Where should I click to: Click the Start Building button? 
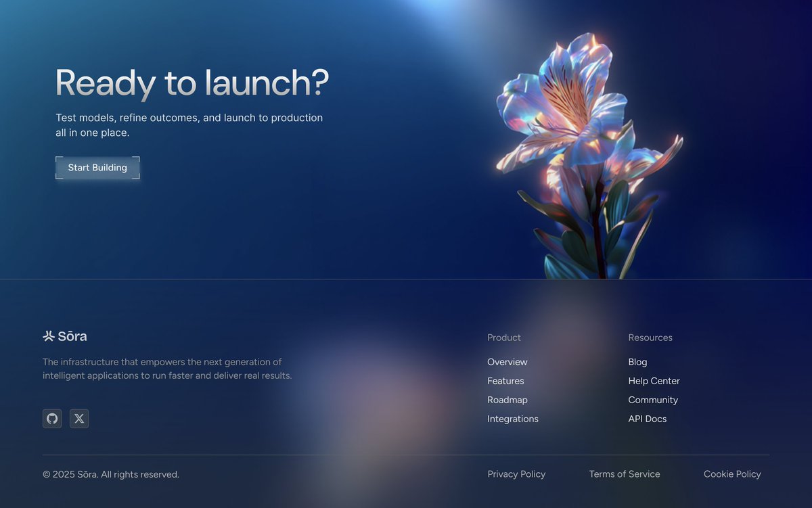pyautogui.click(x=97, y=167)
